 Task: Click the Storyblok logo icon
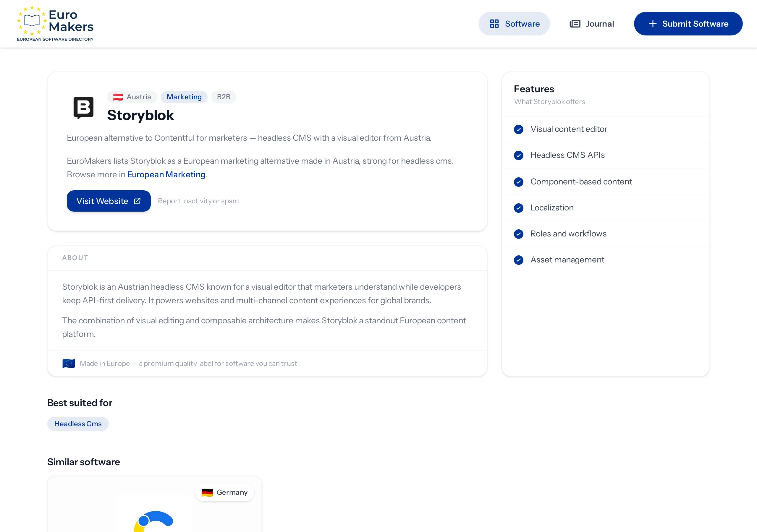click(83, 108)
